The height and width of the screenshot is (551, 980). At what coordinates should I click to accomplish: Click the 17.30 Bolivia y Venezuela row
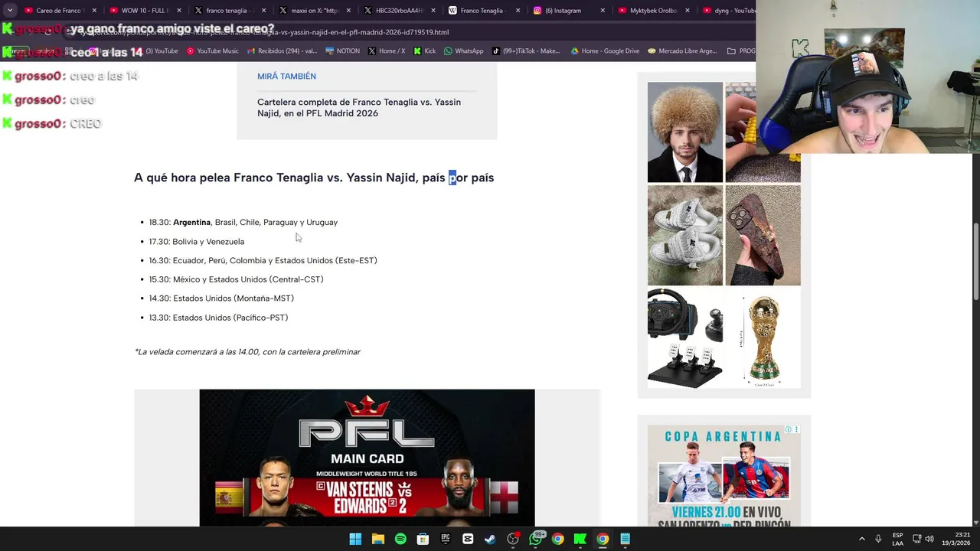pyautogui.click(x=197, y=242)
